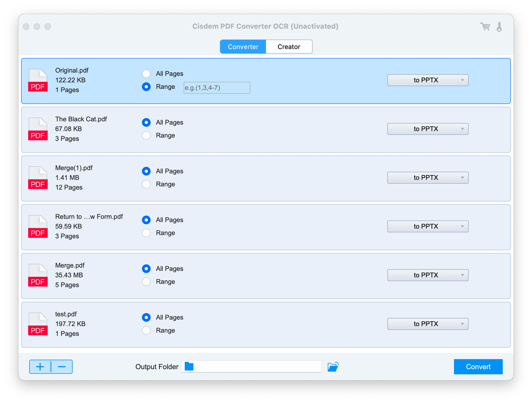Viewport: 532px width, 403px height.
Task: Click the 5 Pages label
Action: [67, 285]
